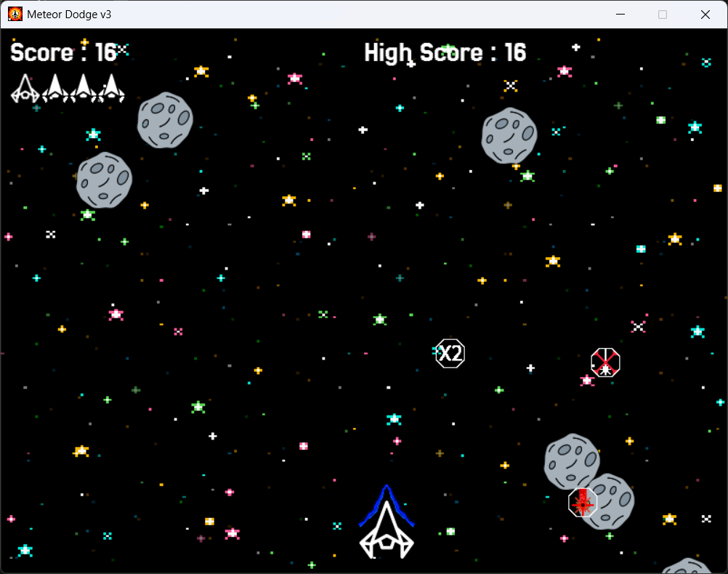The width and height of the screenshot is (728, 574).
Task: Click the rightmost life ship icon
Action: (x=111, y=88)
